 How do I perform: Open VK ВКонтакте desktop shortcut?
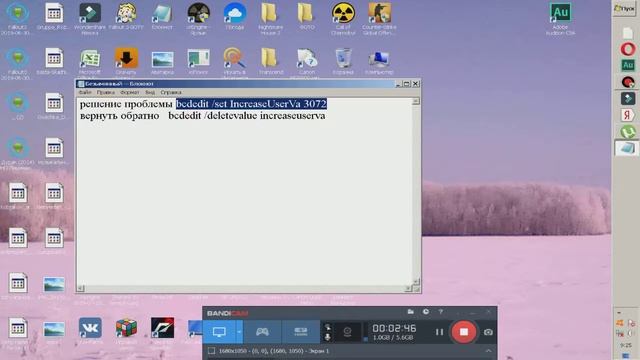point(90,330)
